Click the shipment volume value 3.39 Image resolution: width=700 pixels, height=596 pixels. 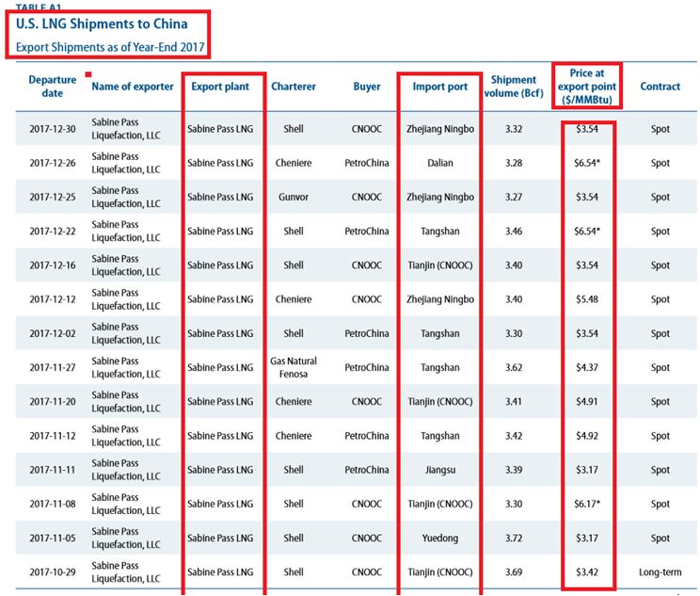tap(514, 470)
